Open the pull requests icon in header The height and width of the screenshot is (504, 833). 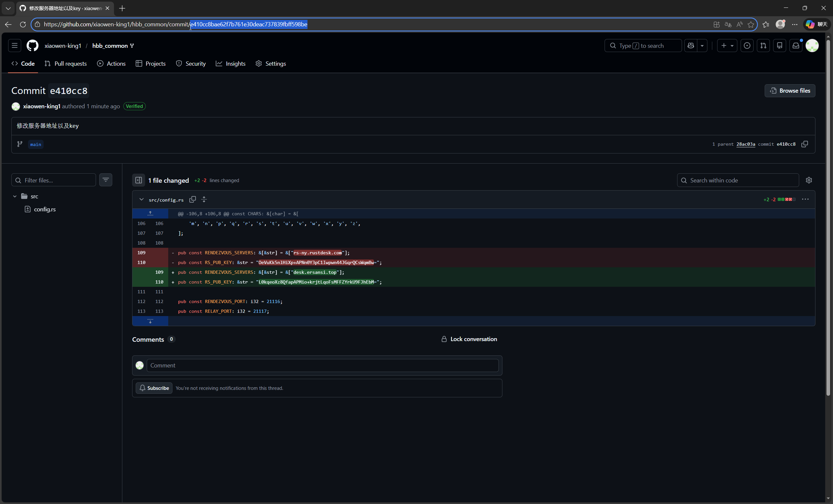pyautogui.click(x=763, y=46)
